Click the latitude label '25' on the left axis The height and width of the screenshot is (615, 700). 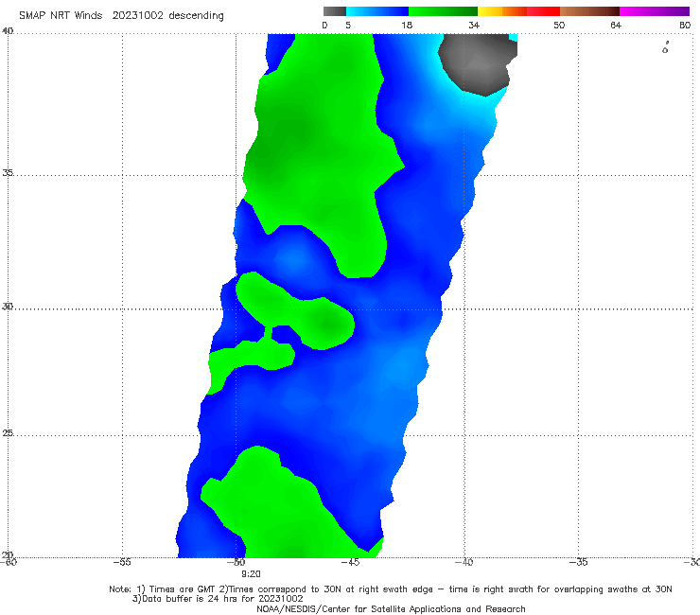(x=8, y=432)
